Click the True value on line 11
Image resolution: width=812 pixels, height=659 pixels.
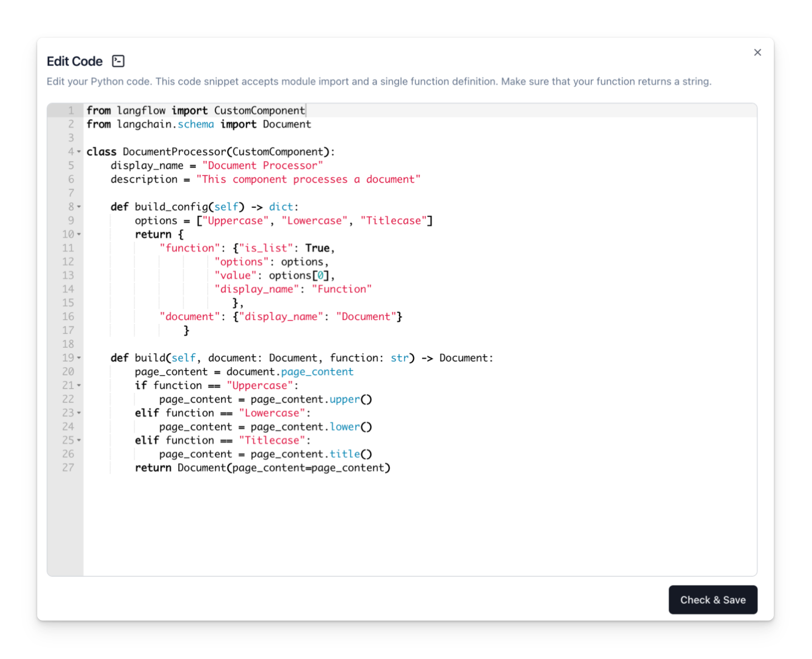pyautogui.click(x=318, y=248)
